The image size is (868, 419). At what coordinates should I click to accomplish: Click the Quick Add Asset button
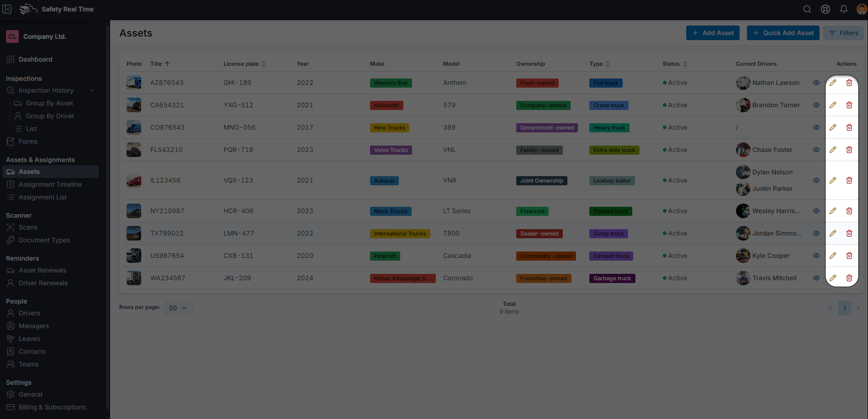click(x=783, y=33)
